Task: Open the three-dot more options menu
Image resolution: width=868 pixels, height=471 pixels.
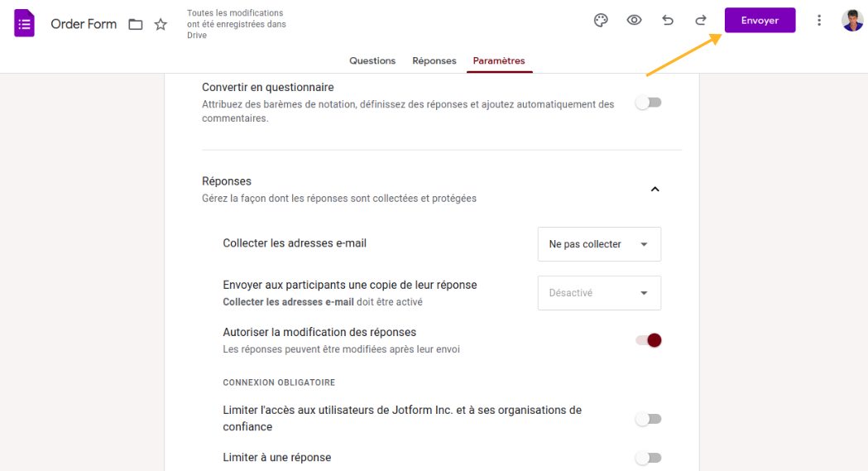Action: [x=819, y=21]
